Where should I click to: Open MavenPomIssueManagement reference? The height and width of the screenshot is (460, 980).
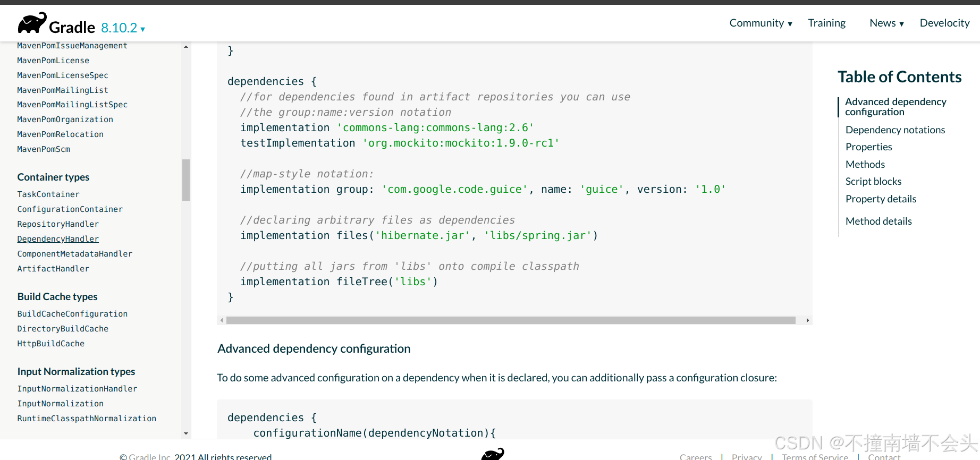72,46
